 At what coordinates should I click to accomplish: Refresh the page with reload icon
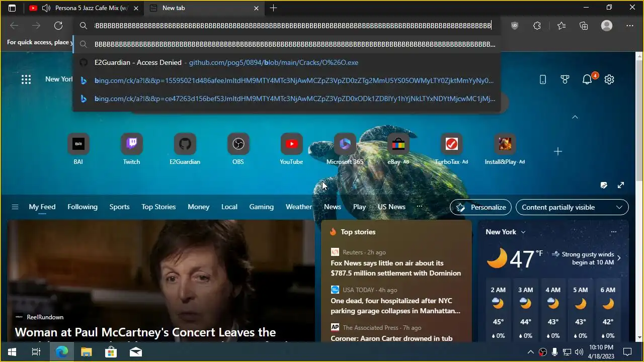(58, 26)
